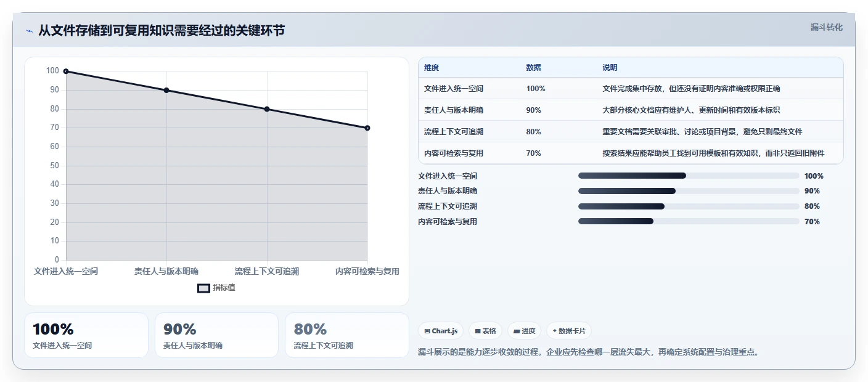Click the lightning icon beside the title
The height and width of the screenshot is (382, 868).
click(29, 31)
